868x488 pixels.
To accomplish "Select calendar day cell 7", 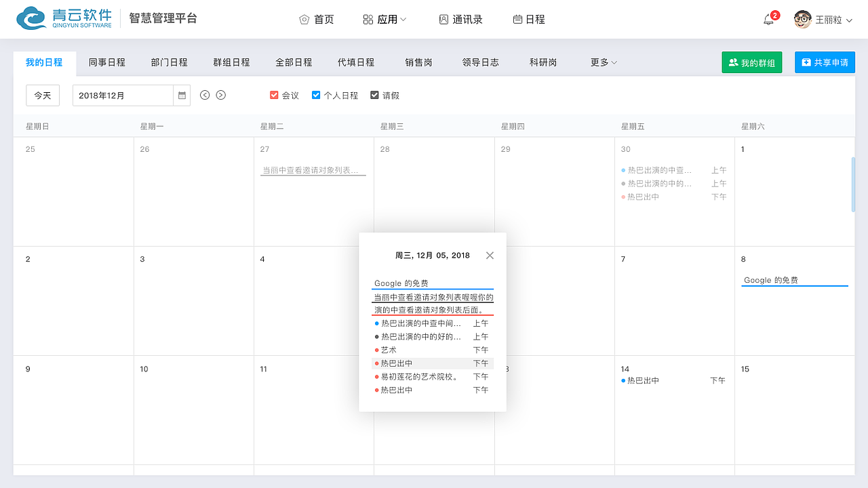I will pyautogui.click(x=675, y=301).
